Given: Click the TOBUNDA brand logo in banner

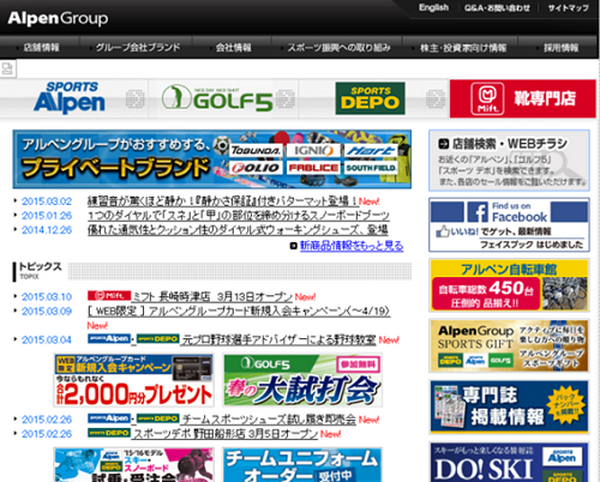Looking at the screenshot, I should pyautogui.click(x=256, y=151).
